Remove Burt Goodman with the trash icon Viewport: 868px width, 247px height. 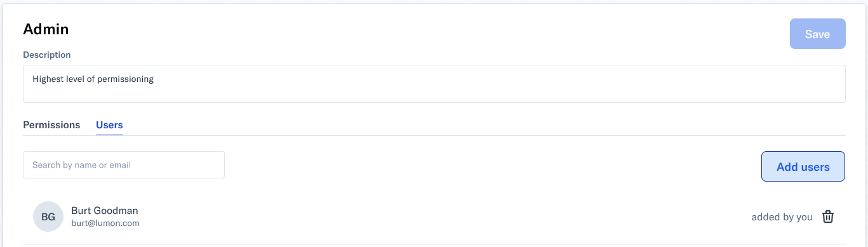click(x=828, y=217)
